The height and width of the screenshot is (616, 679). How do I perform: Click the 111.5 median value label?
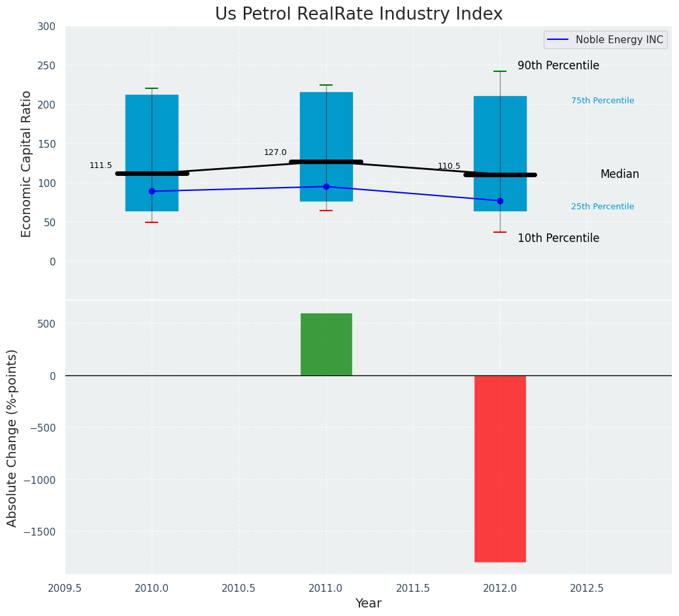(x=101, y=166)
